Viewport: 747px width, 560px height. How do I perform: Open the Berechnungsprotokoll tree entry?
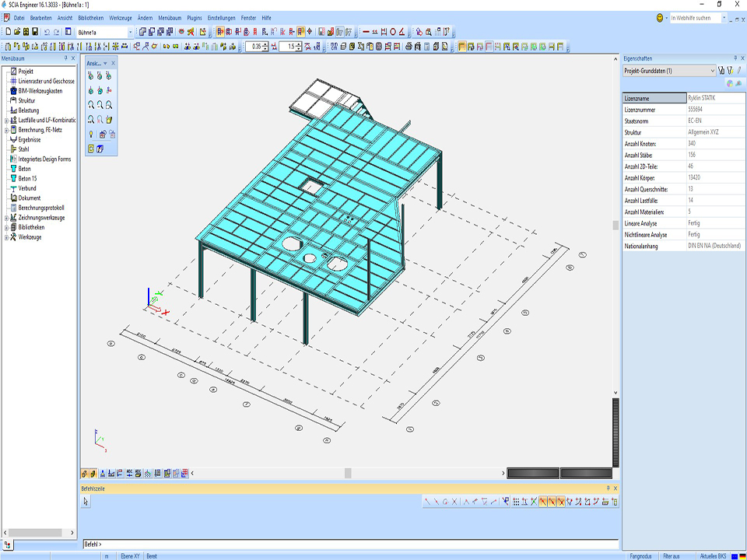pyautogui.click(x=40, y=208)
